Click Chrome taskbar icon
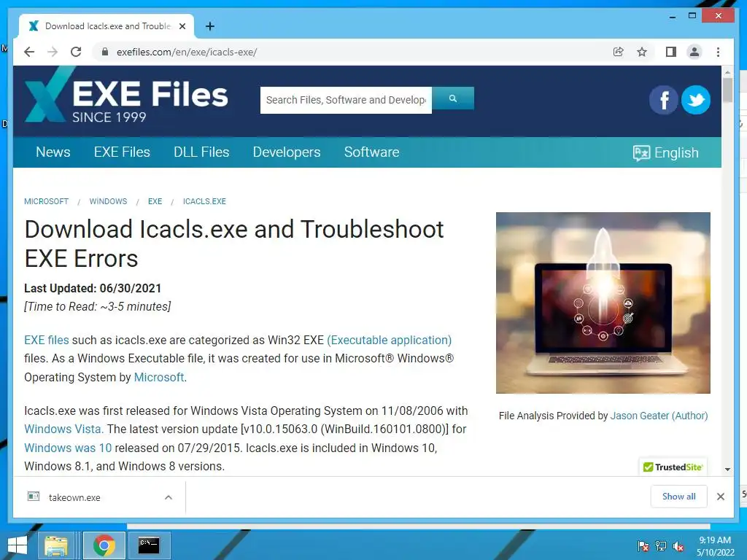The image size is (747, 560). (104, 545)
